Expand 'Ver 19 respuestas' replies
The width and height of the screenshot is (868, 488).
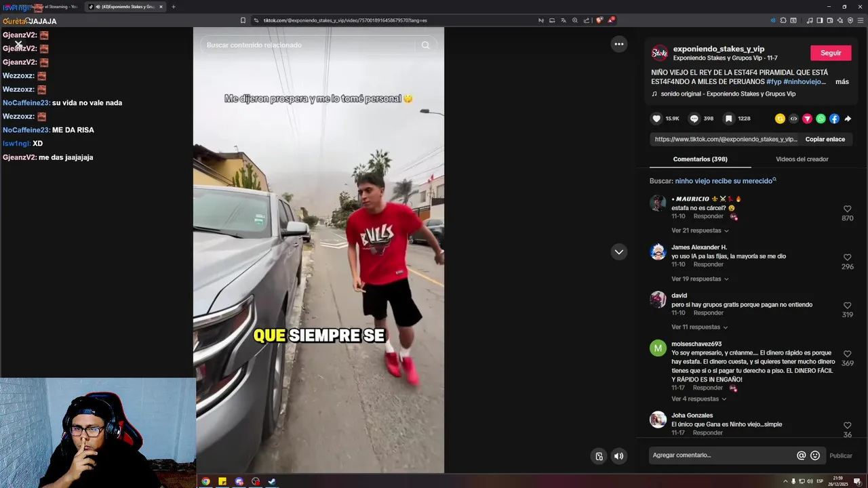coord(700,279)
